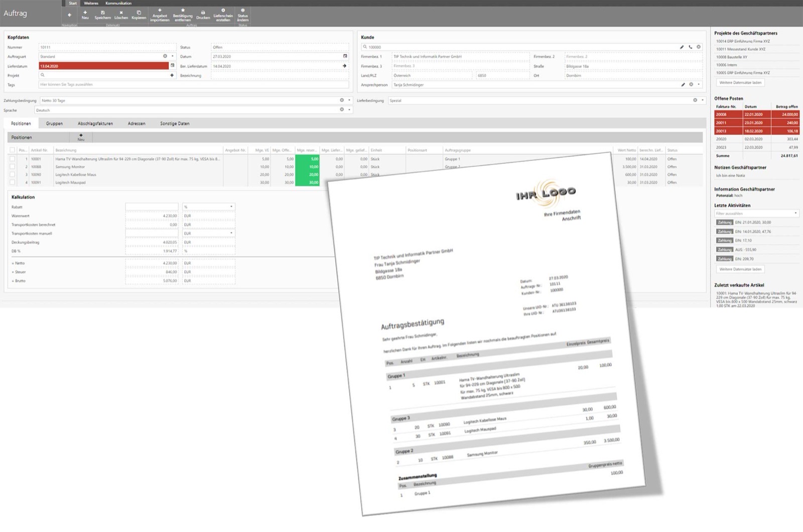Expand the Ansprechperson dropdown
Screen dimensions: 803x532
click(699, 85)
